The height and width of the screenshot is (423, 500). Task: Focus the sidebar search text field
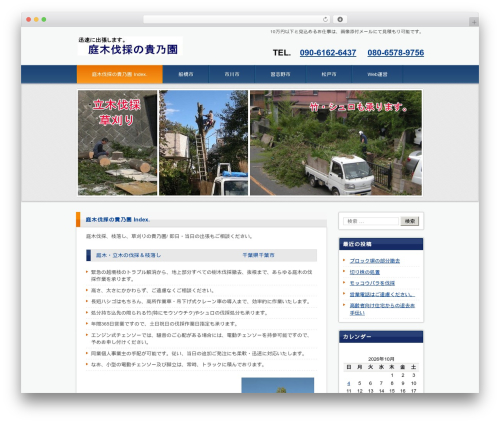pos(371,221)
